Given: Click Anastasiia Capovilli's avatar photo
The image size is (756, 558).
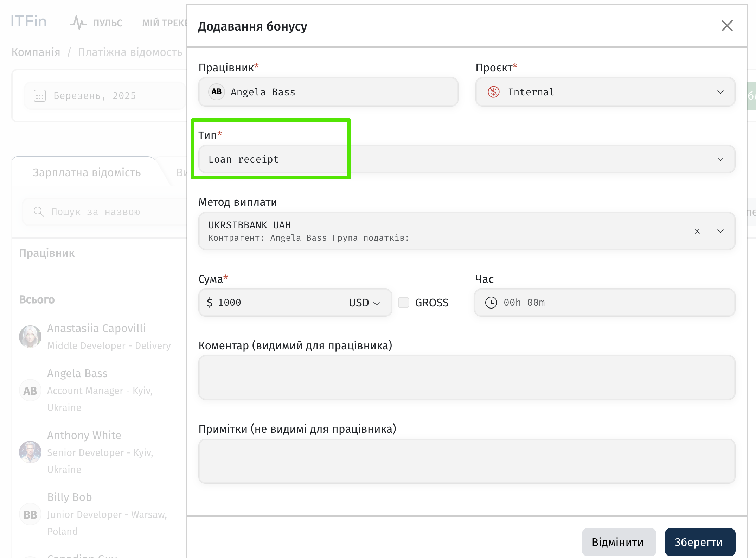Looking at the screenshot, I should [x=30, y=337].
